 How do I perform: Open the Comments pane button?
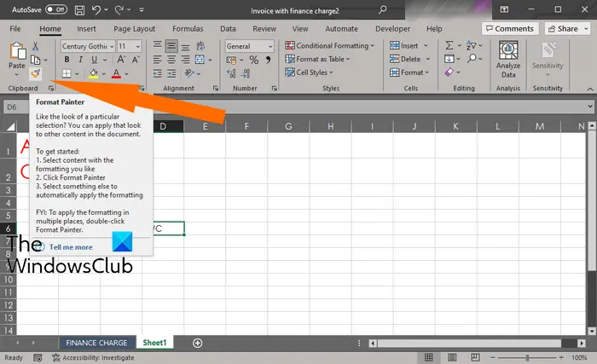click(510, 28)
